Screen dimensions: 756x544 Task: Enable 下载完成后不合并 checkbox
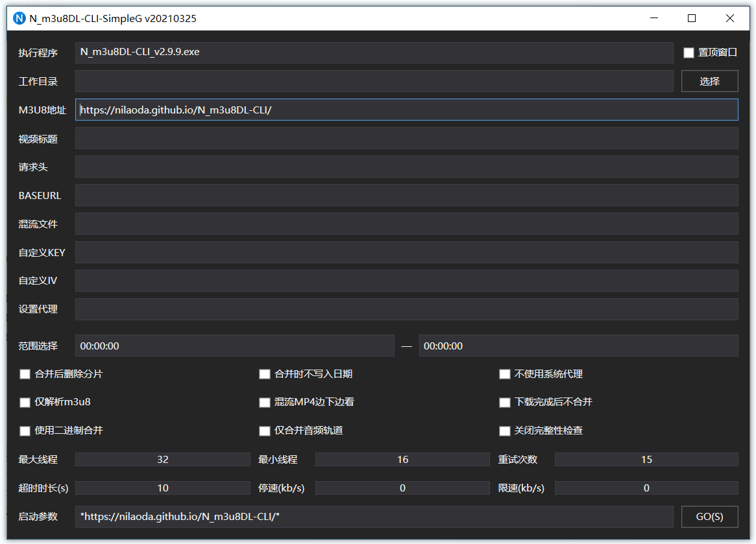504,403
